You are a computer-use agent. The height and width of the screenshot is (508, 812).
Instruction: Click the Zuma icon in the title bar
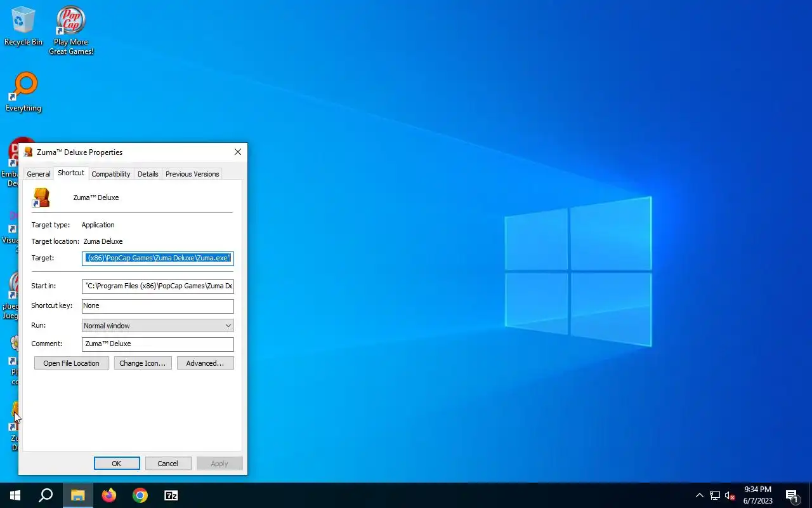coord(28,152)
